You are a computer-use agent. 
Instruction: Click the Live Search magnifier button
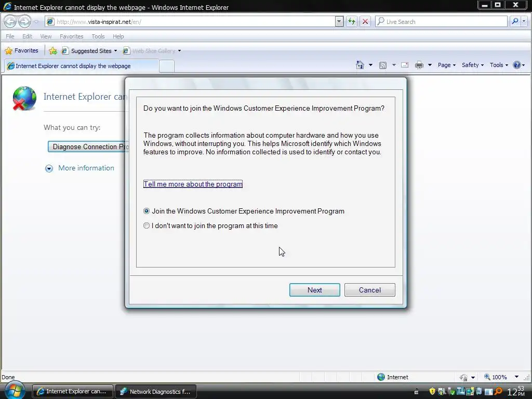point(515,21)
